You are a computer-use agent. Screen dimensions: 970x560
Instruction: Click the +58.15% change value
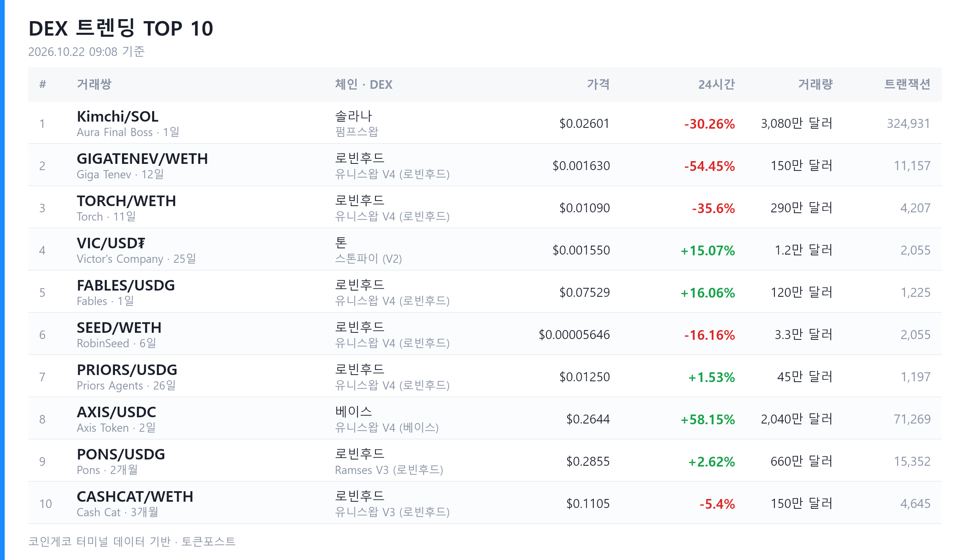pos(708,419)
